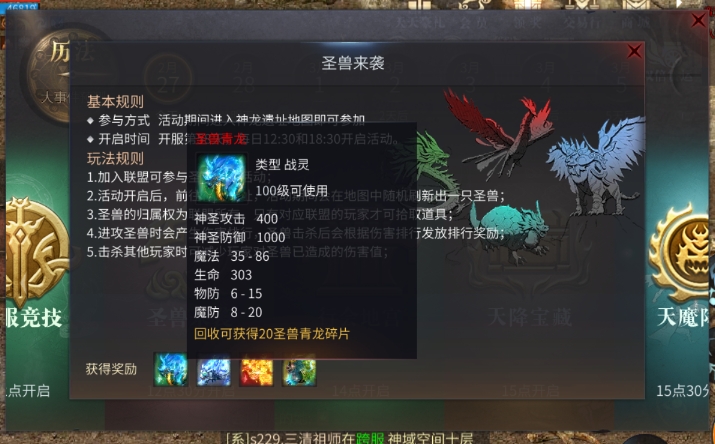This screenshot has width=715, height=444.
Task: Close the 圣兽来袭 dialog
Action: pos(634,51)
